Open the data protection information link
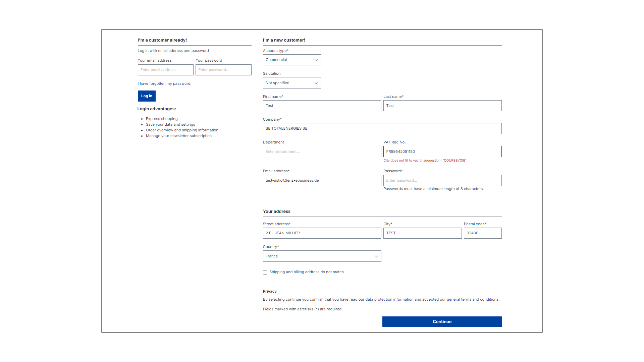Image resolution: width=644 pixels, height=362 pixels. click(389, 300)
